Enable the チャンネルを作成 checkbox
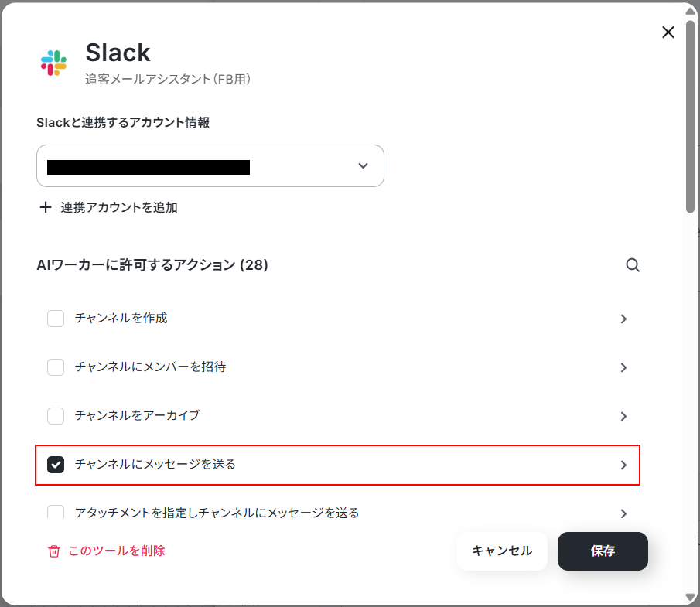 (56, 319)
